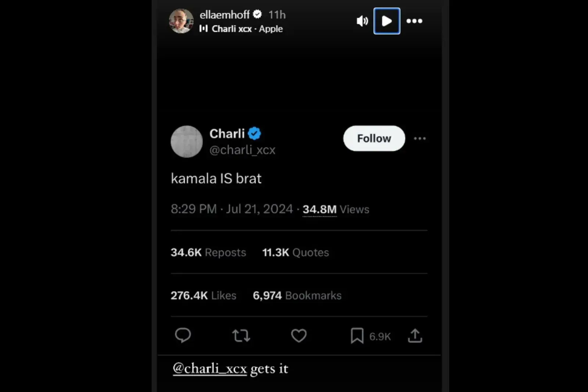The width and height of the screenshot is (588, 392).
Task: Click the reply speech bubble icon
Action: click(x=183, y=335)
